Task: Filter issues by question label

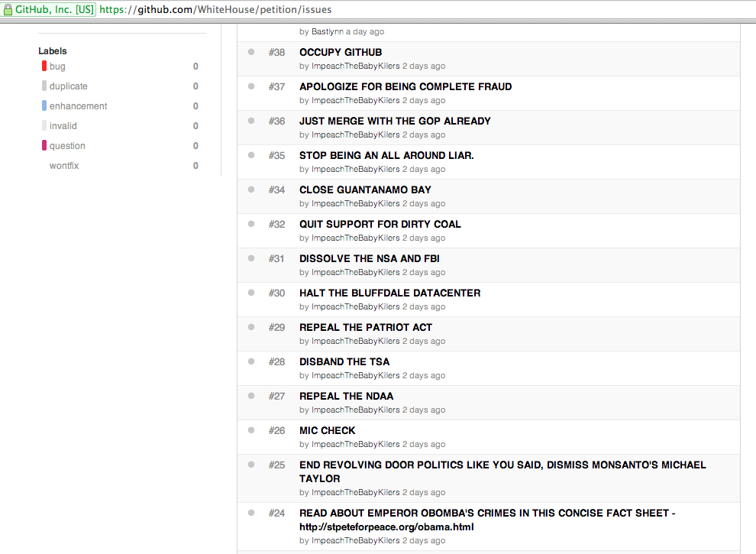Action: pos(67,146)
